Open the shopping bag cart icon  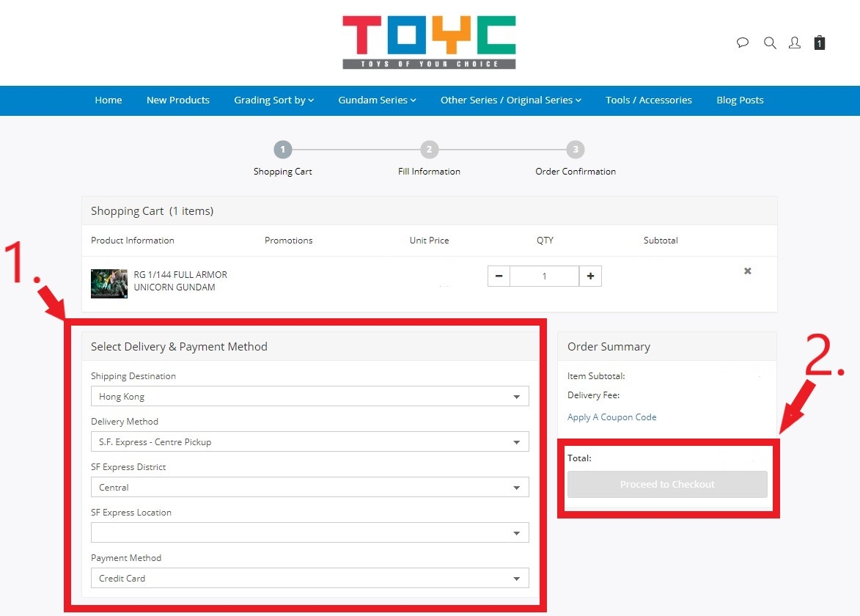(820, 43)
